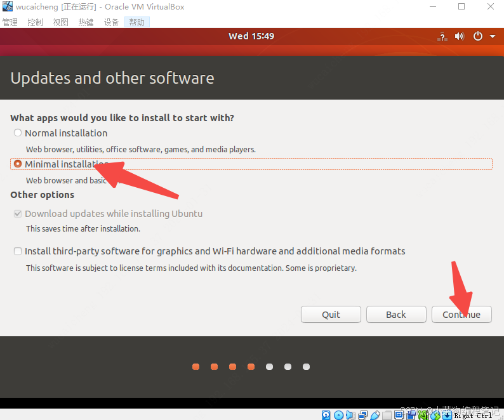Image resolution: width=504 pixels, height=420 pixels.
Task: Expand the system menu dropdown arrow
Action: (x=493, y=37)
